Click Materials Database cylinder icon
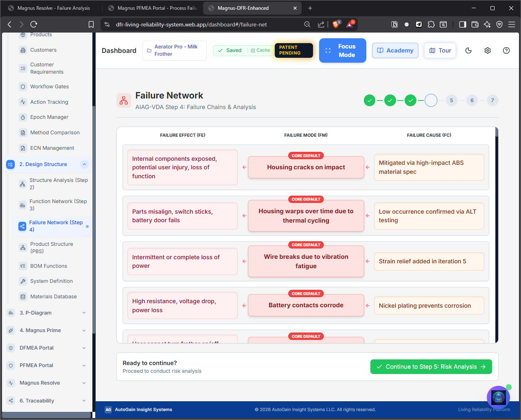The width and height of the screenshot is (521, 420). pos(23,297)
